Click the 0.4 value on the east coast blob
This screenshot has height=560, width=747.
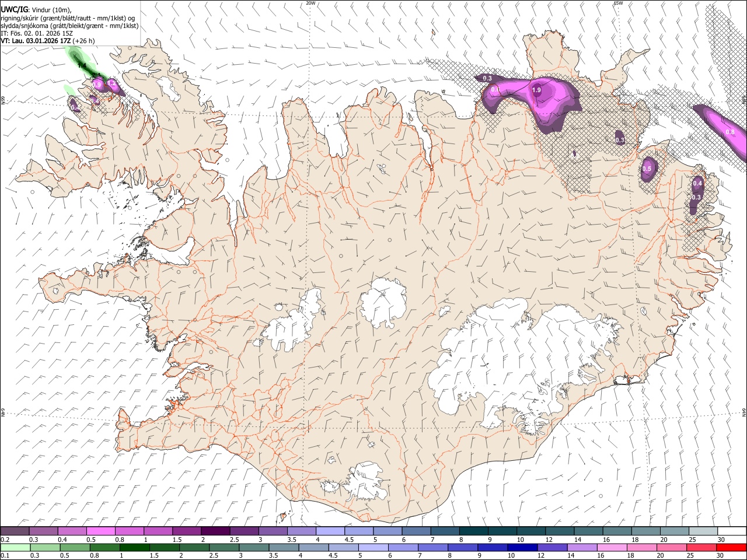697,184
